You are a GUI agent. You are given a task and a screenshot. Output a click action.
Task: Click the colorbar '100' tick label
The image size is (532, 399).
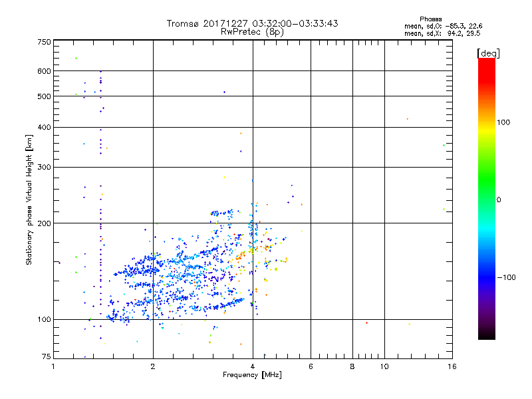tap(503, 122)
